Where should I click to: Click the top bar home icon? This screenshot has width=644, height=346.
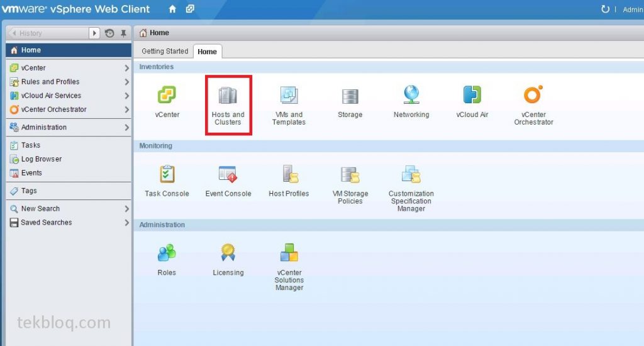[172, 9]
